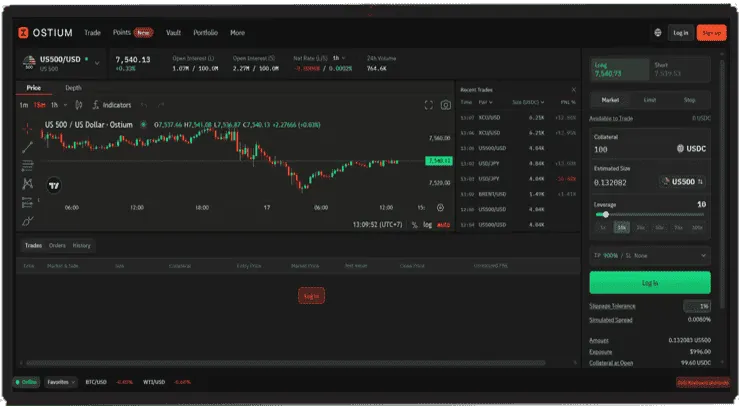Screen dimensions: 740x410
Task: Switch to the Depth tab
Action: click(x=73, y=88)
